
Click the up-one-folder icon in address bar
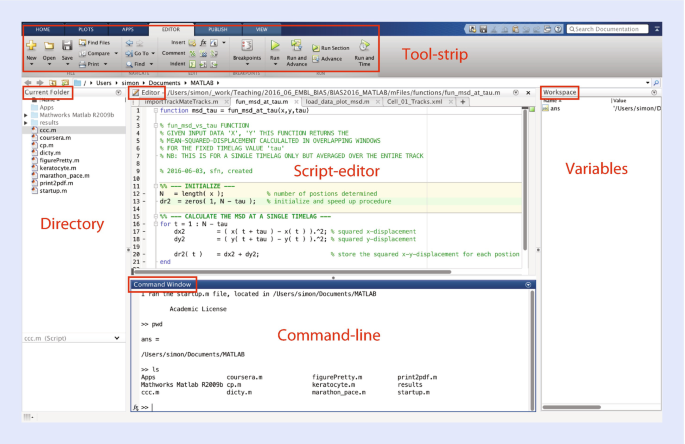(x=52, y=83)
